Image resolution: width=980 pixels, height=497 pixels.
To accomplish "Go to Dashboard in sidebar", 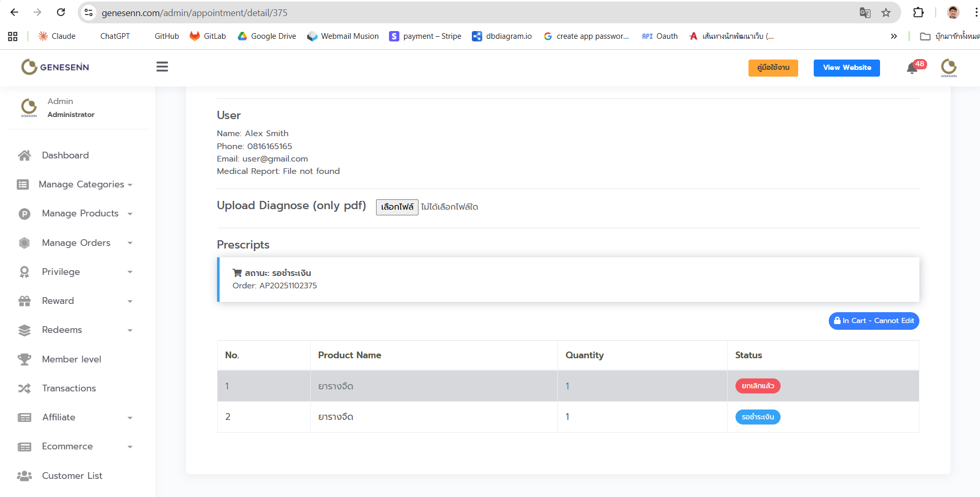I will pos(65,155).
